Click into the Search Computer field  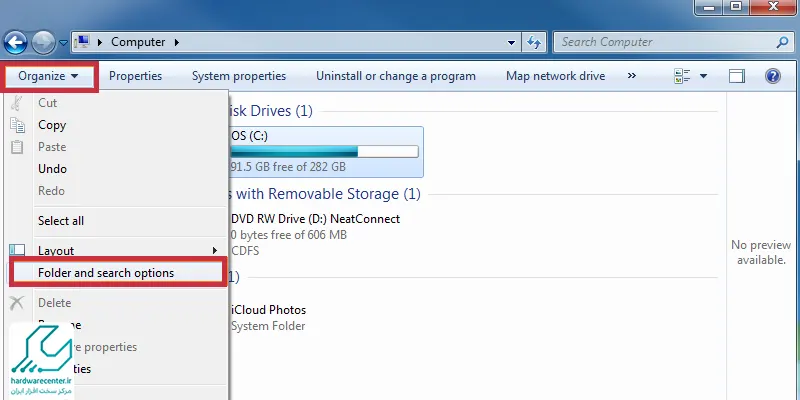[x=665, y=42]
